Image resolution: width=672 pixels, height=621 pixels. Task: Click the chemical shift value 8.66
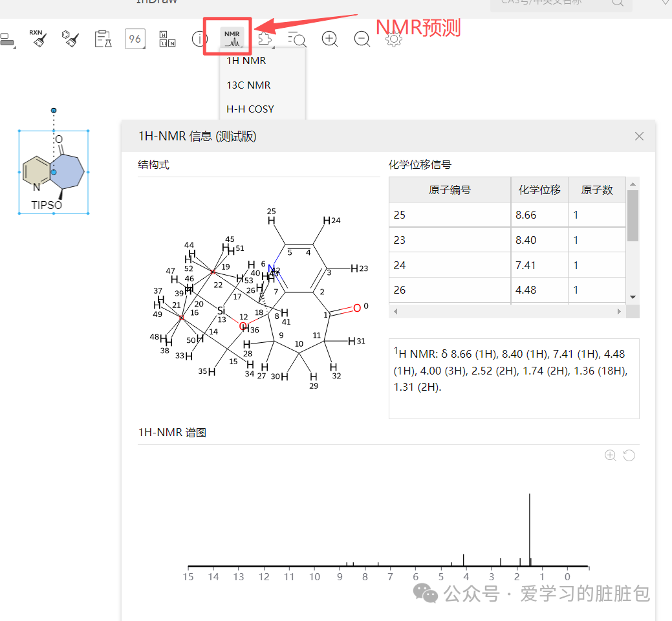526,215
